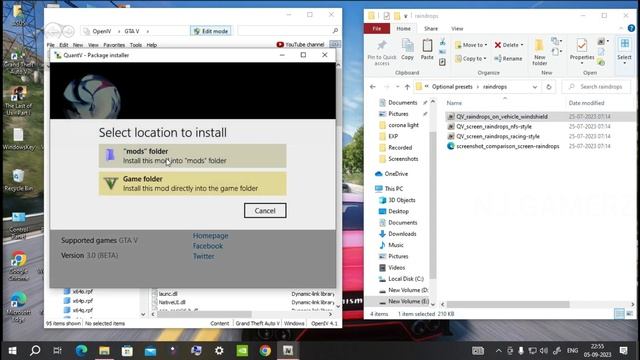Open Properties in ribbon
The width and height of the screenshot is (640, 360).
582,51
